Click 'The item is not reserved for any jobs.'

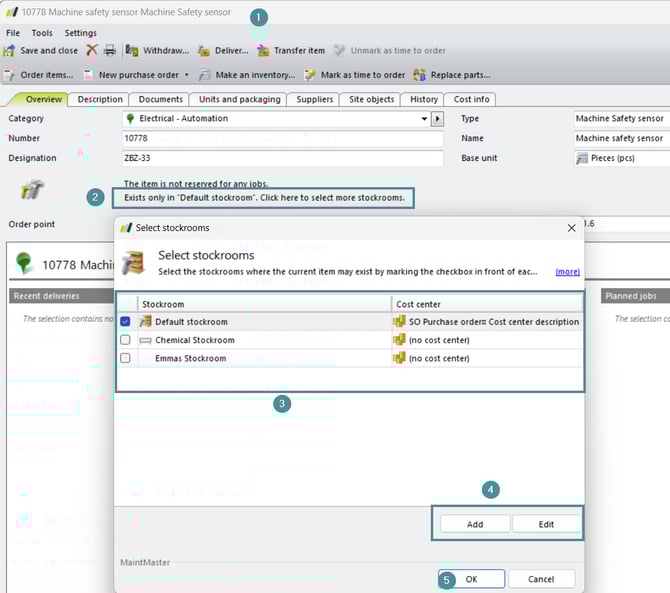[x=196, y=184]
